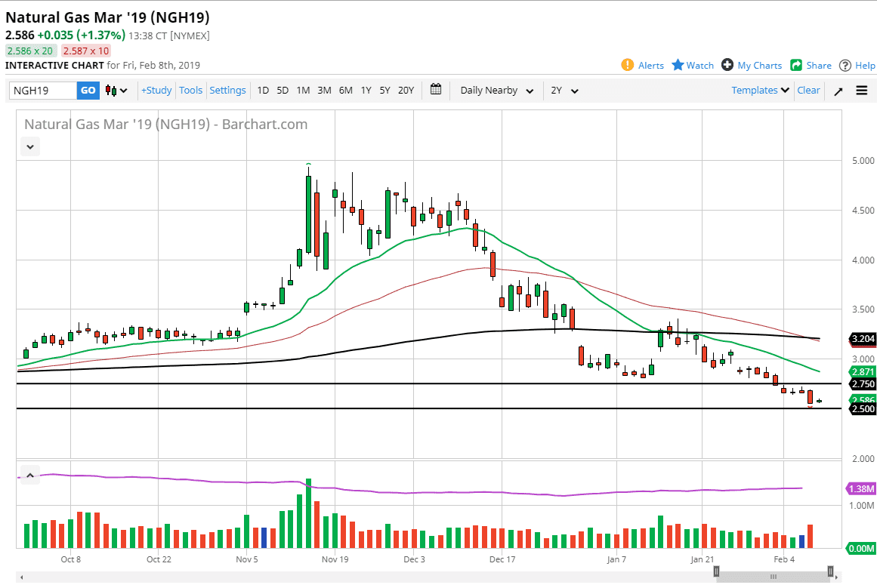This screenshot has width=877, height=588.
Task: Click the right handle of timeline slider
Action: coord(830,571)
